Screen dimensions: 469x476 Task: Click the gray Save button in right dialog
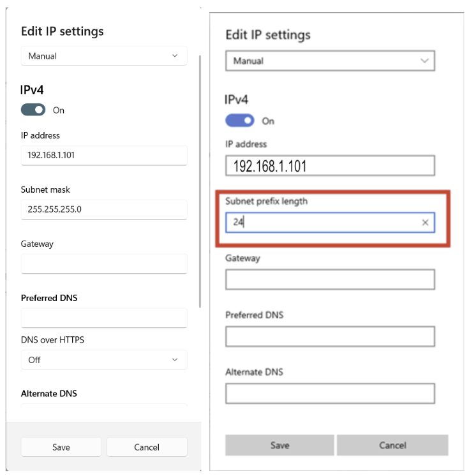279,445
